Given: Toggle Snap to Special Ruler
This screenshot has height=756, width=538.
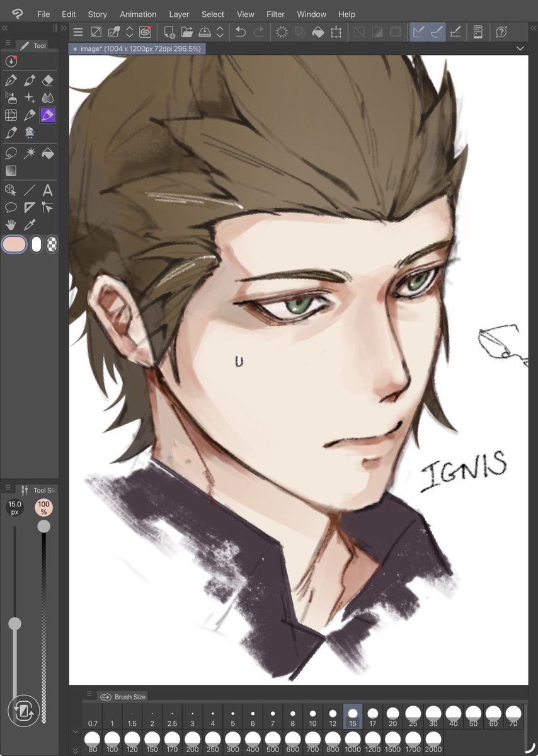Looking at the screenshot, I should click(x=437, y=32).
